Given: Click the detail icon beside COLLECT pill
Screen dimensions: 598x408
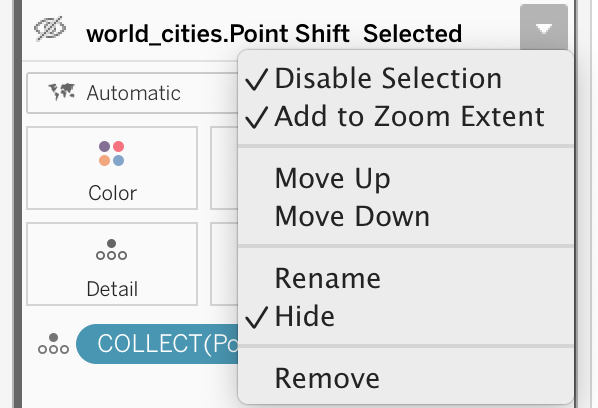Looking at the screenshot, I should [53, 344].
